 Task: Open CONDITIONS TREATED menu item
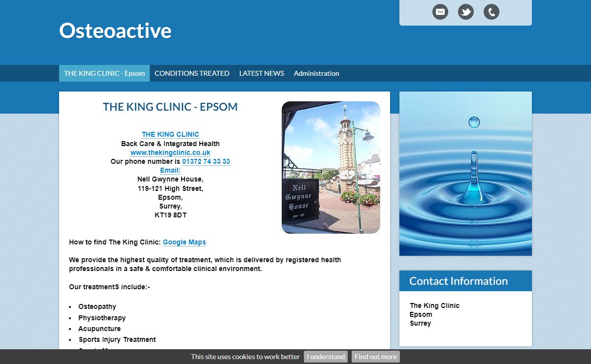tap(192, 73)
